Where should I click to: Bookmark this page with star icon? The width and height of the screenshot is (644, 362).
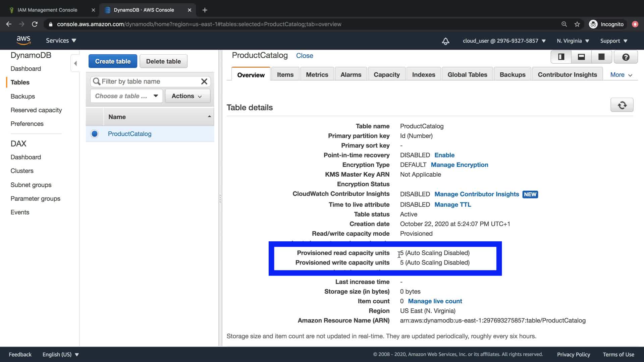(x=577, y=24)
